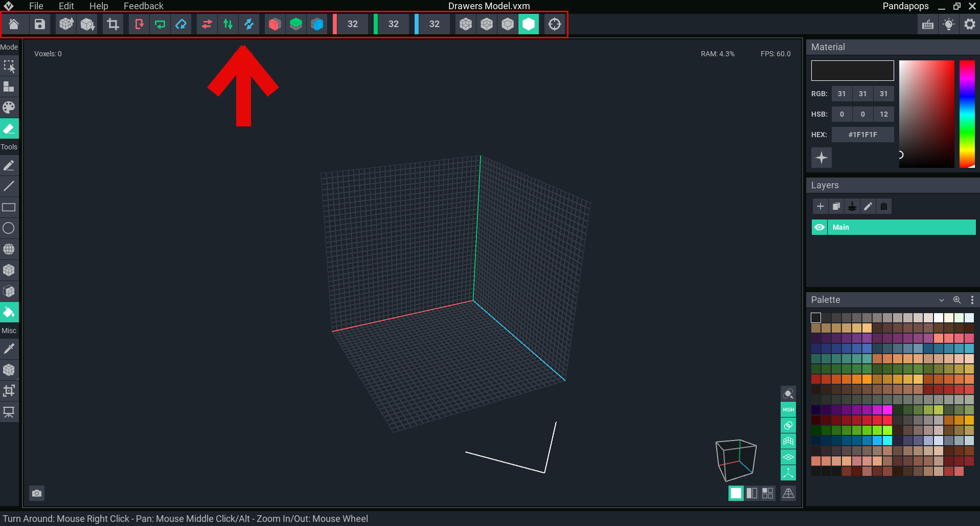Switch to split two-pane viewport layout
980x526 pixels.
[751, 493]
